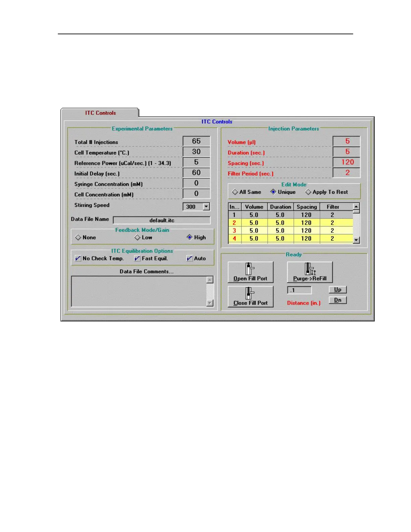Click the injection table scroll-up arrow
The image size is (411, 532).
tap(356, 207)
